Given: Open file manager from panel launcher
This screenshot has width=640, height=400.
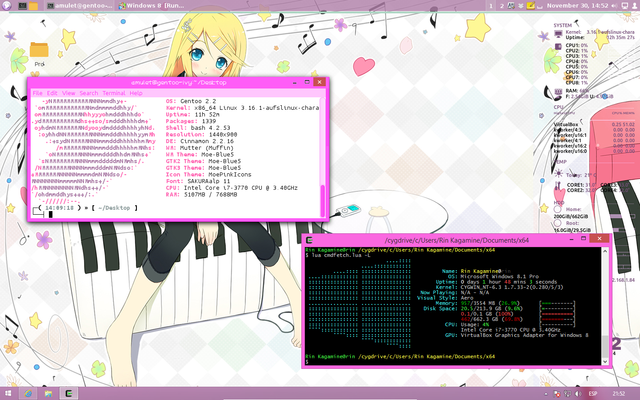Looking at the screenshot, I should [x=33, y=6].
